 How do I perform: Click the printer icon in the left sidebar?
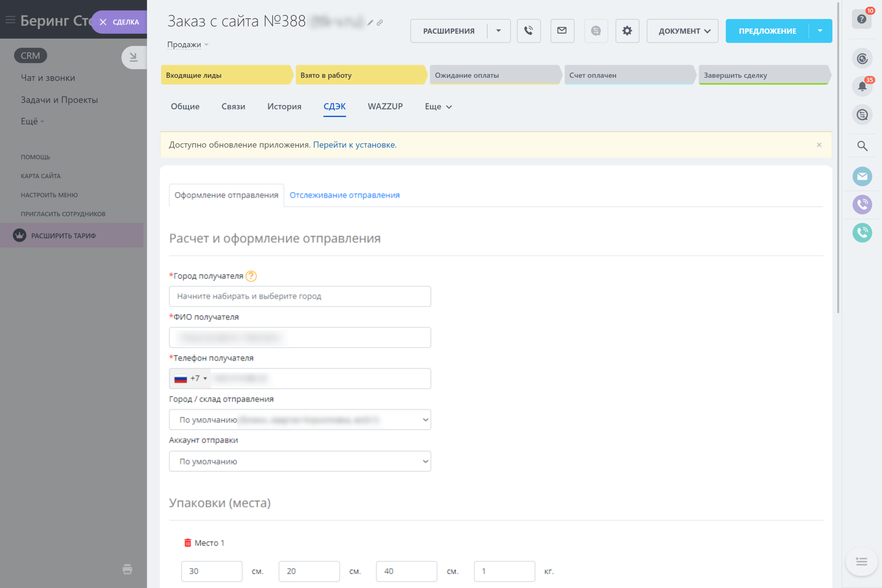(127, 569)
